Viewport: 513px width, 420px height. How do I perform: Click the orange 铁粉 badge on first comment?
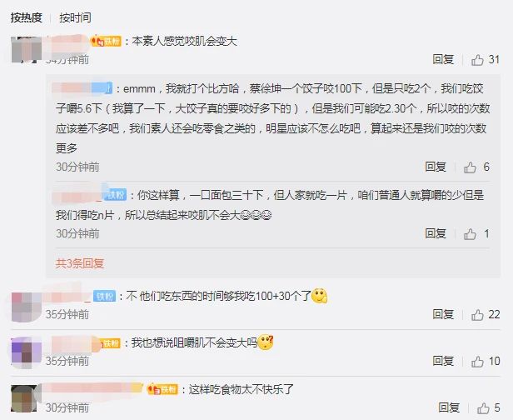(106, 41)
